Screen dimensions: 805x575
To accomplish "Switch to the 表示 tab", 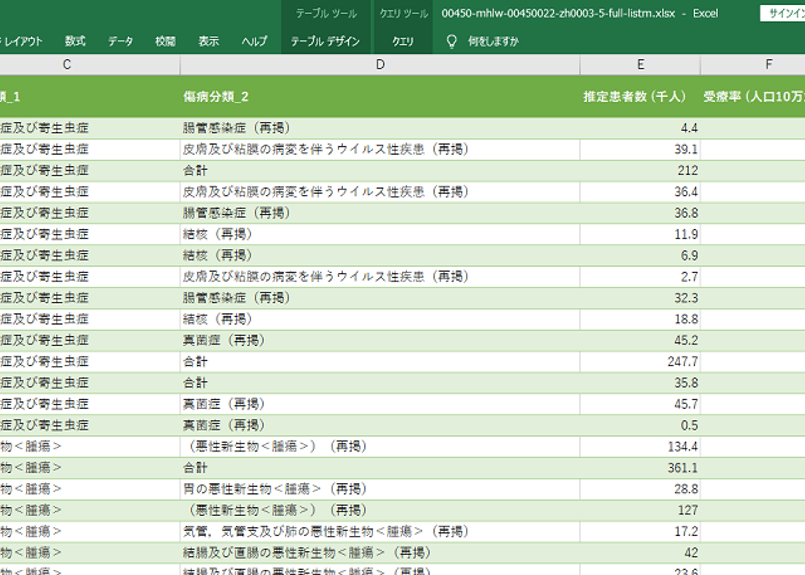I will (208, 42).
